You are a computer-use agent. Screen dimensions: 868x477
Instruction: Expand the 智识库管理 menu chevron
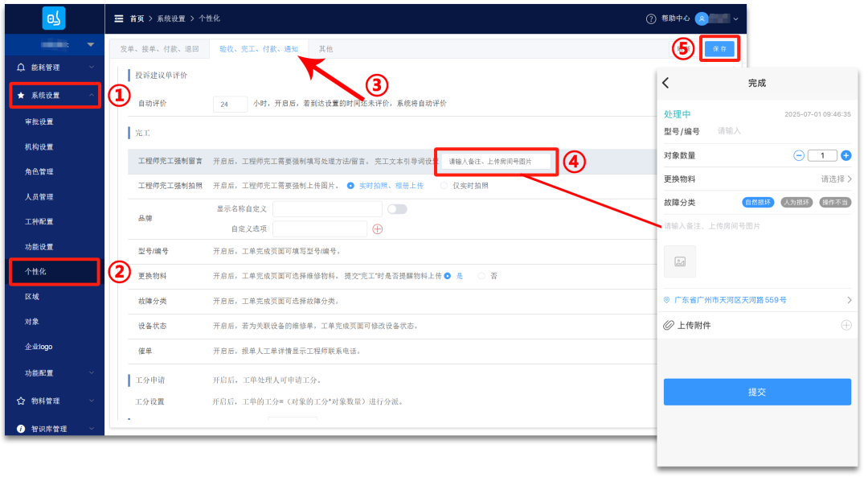click(92, 428)
